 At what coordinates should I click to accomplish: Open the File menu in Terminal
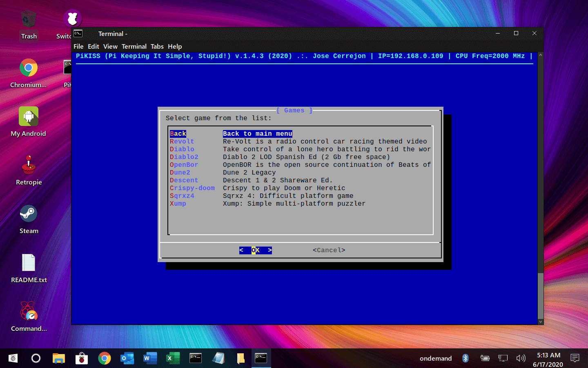click(x=78, y=47)
